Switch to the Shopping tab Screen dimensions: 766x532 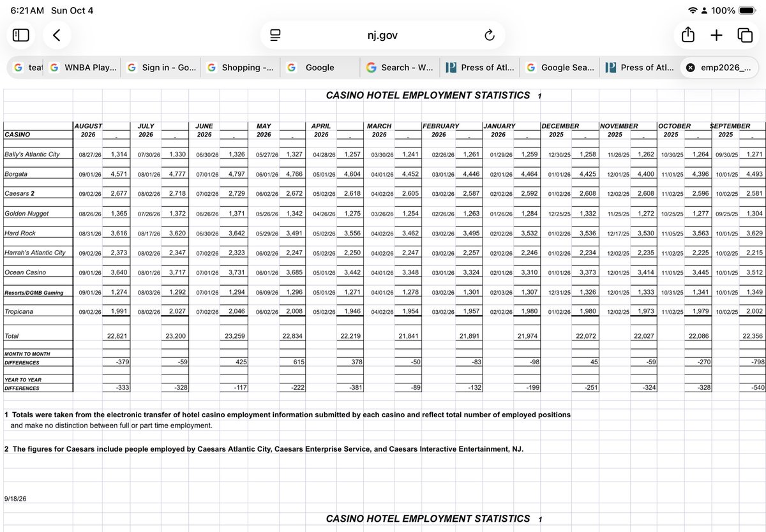(x=240, y=68)
